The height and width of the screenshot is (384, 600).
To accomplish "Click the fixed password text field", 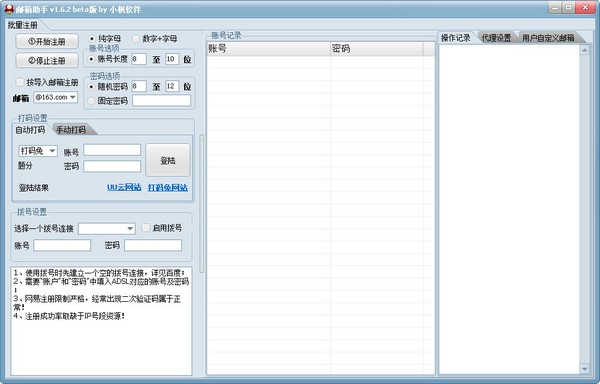I will [x=161, y=101].
